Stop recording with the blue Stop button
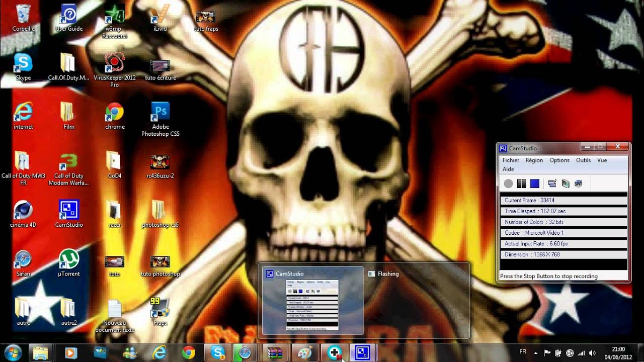 (534, 184)
